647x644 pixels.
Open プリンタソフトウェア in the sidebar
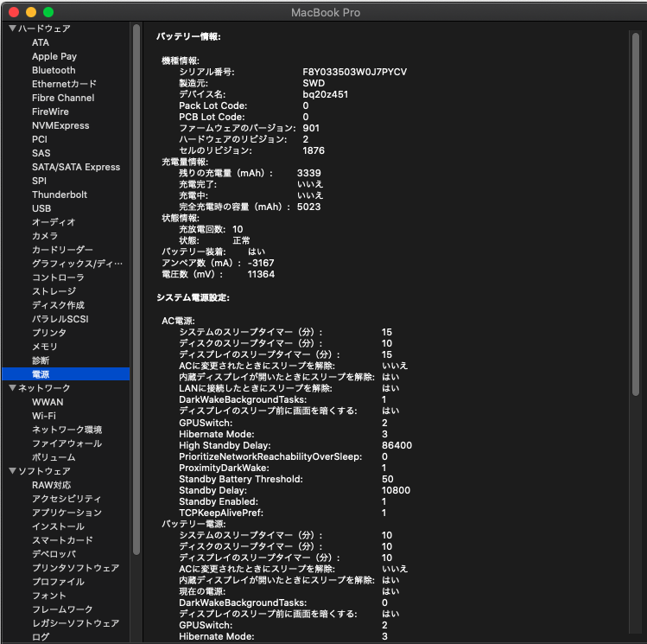[75, 568]
